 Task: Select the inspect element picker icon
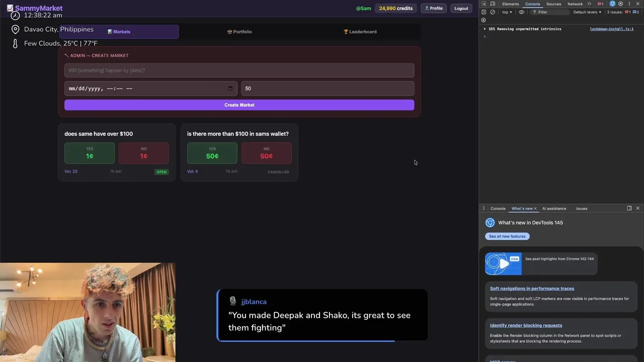click(x=484, y=4)
